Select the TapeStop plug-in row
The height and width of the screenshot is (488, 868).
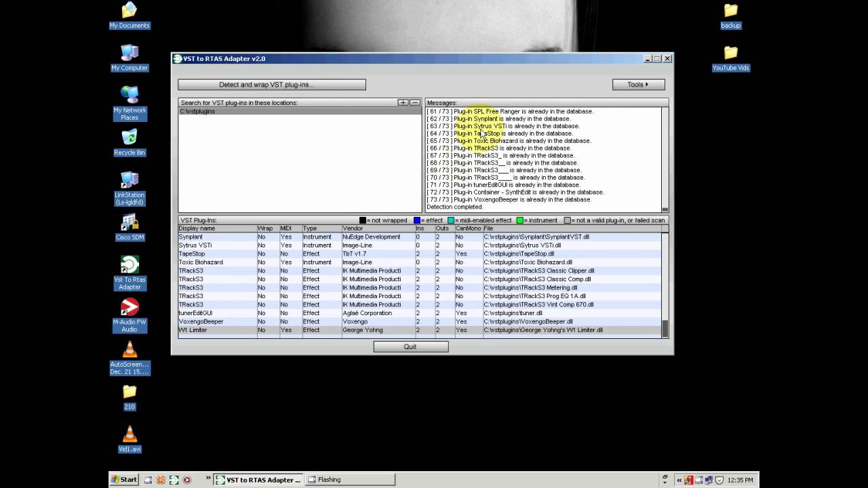coord(420,254)
